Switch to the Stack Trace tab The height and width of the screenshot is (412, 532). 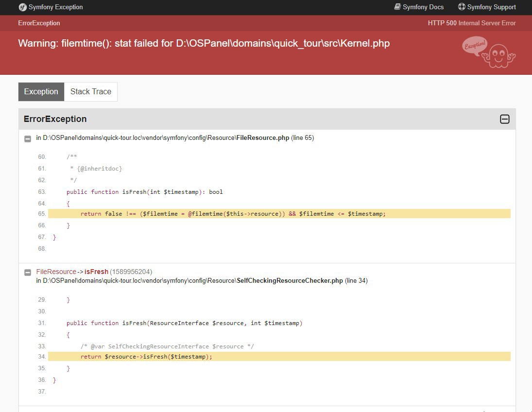(x=90, y=92)
